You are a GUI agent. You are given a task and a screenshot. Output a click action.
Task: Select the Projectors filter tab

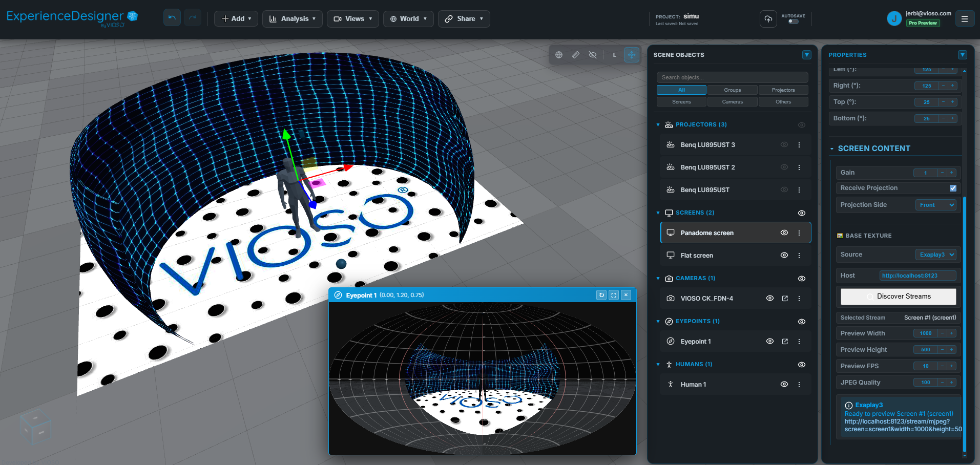click(x=783, y=90)
